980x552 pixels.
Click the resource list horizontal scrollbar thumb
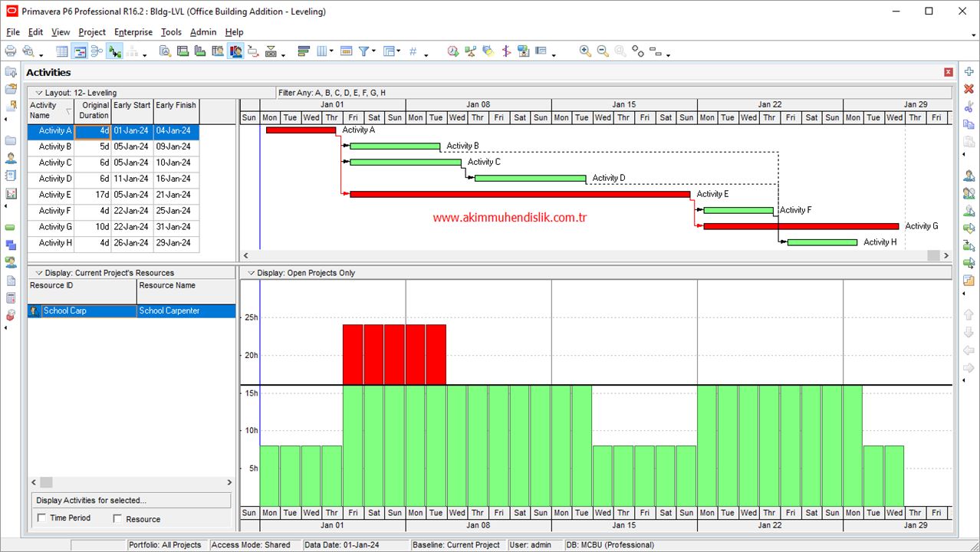(46, 482)
